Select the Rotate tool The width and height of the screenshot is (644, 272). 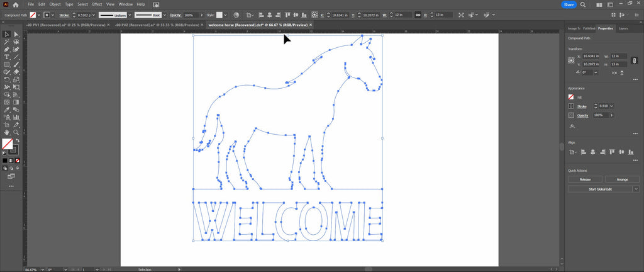[7, 80]
